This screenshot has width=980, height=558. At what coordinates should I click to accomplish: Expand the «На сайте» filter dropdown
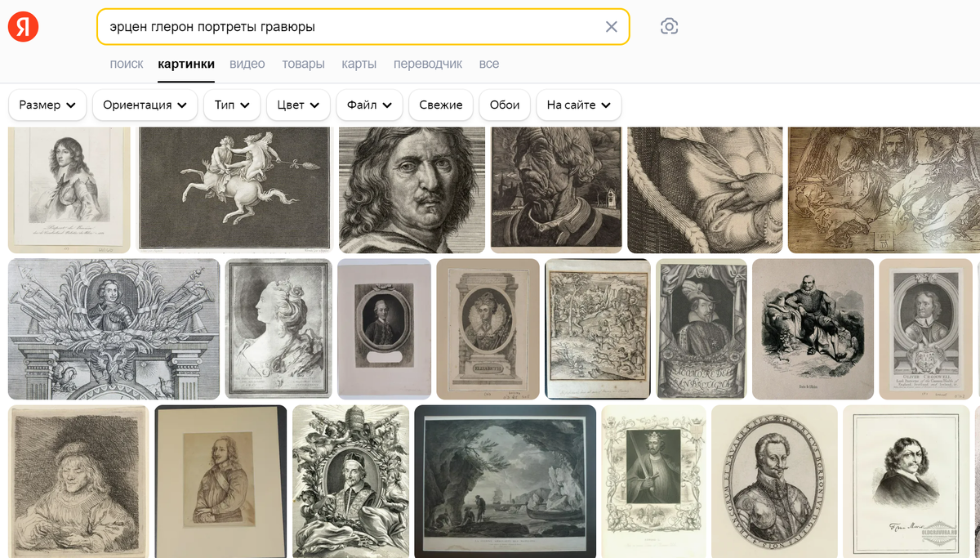tap(579, 105)
